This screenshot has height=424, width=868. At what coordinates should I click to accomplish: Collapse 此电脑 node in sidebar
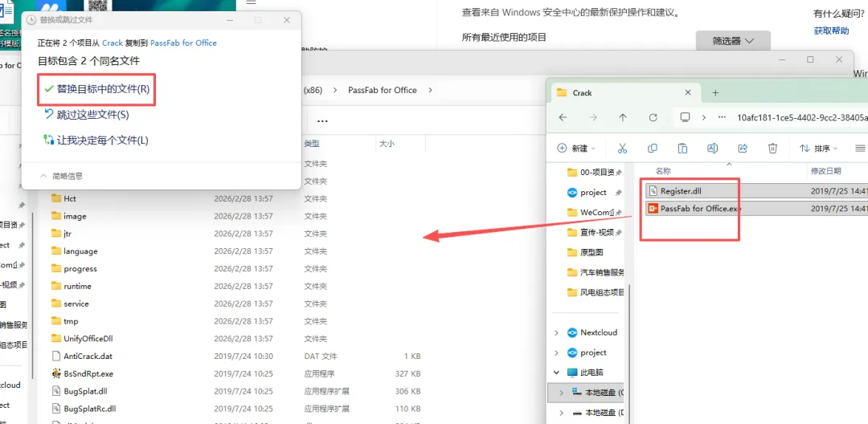(556, 373)
